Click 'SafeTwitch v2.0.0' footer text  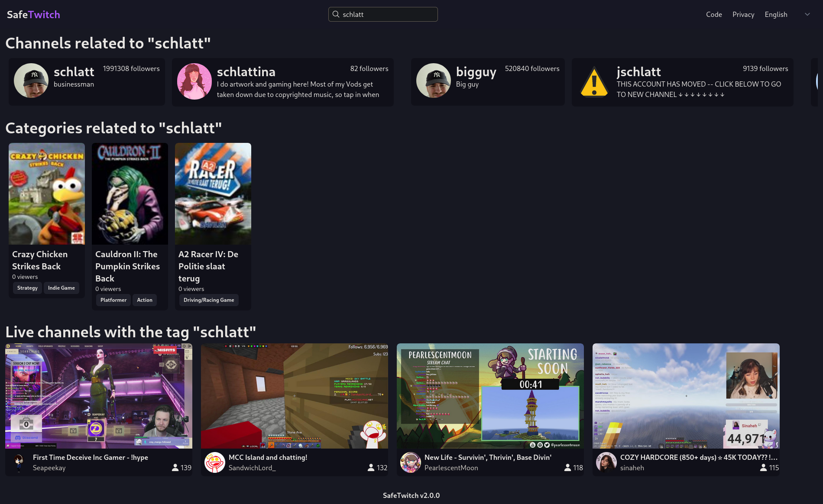pyautogui.click(x=411, y=495)
